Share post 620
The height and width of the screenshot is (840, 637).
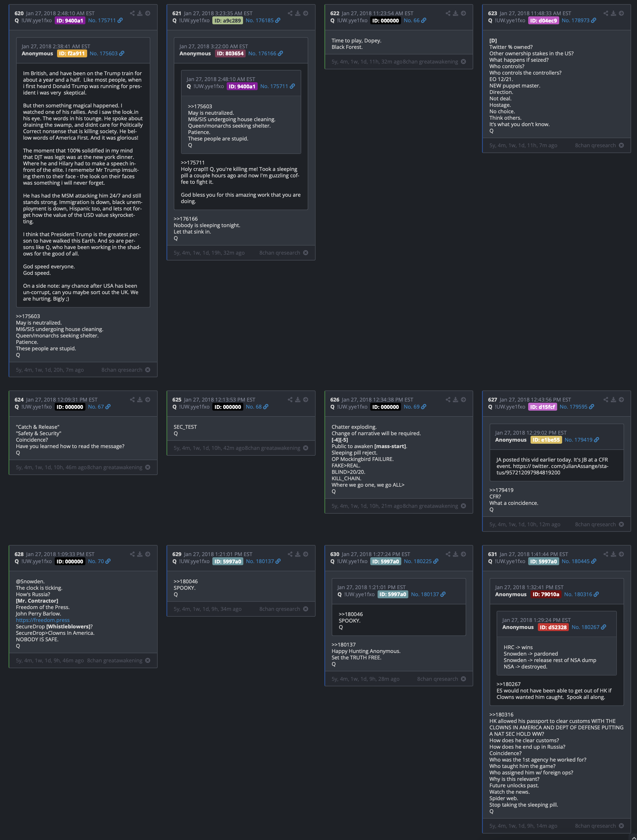tap(132, 13)
